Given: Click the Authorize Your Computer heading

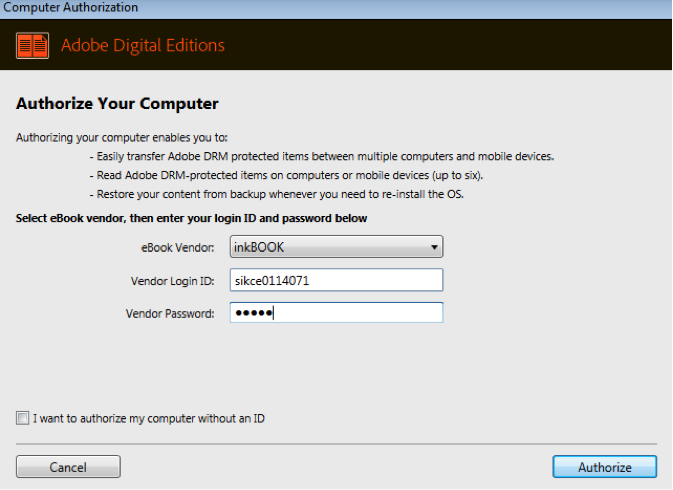Looking at the screenshot, I should pos(117,103).
